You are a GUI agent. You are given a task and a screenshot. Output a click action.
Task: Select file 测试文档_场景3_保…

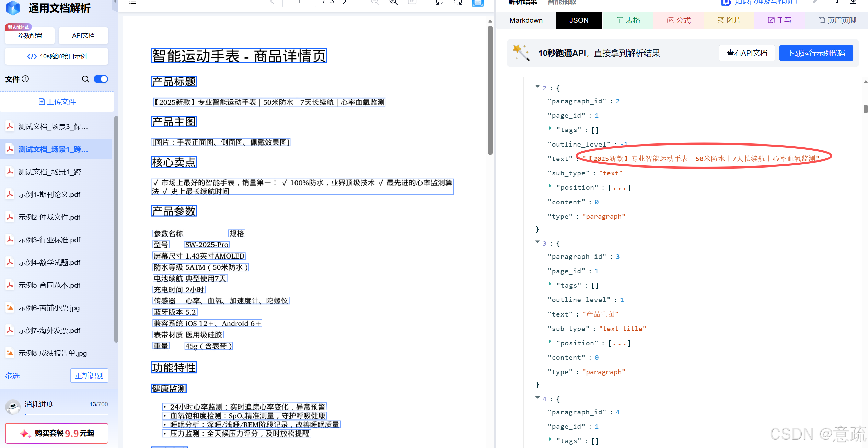coord(56,127)
